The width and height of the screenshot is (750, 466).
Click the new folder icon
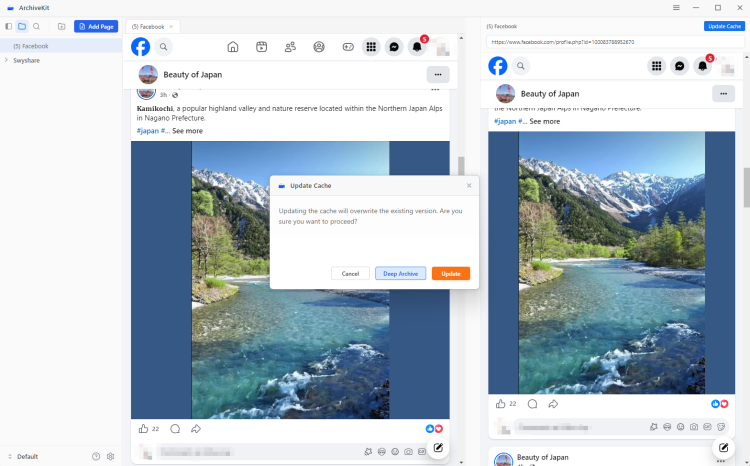pos(61,26)
